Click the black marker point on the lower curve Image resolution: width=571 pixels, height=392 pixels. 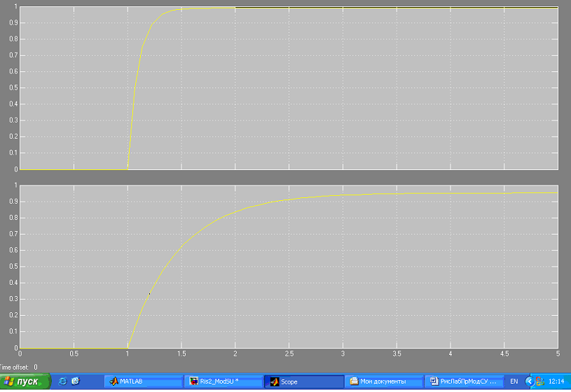tap(149, 294)
